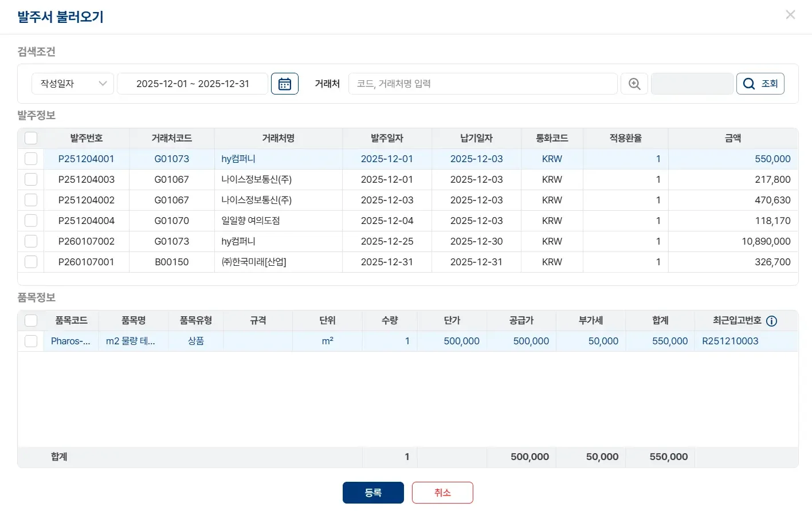Click the info icon next to 최근입고번호
Screen dimensions: 812x511
[x=772, y=321]
